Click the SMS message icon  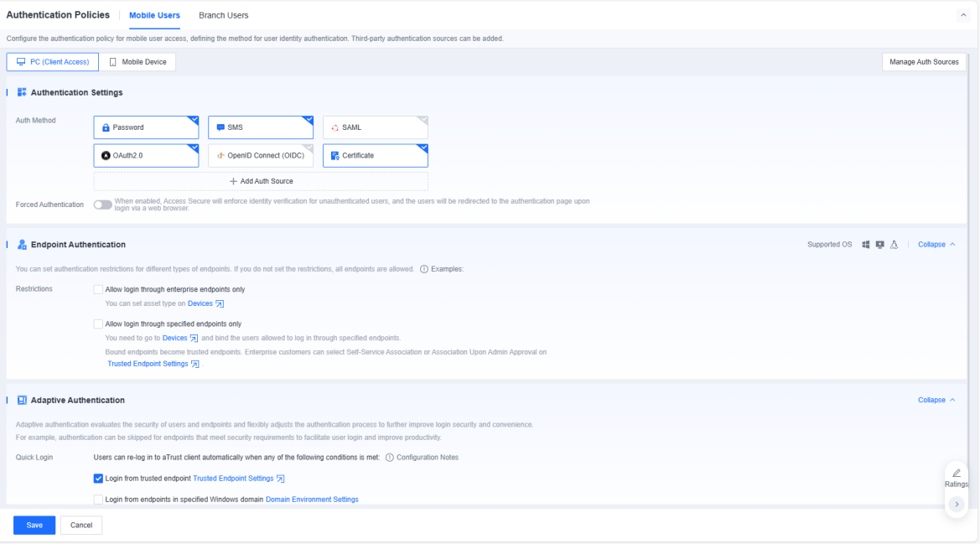coord(220,127)
